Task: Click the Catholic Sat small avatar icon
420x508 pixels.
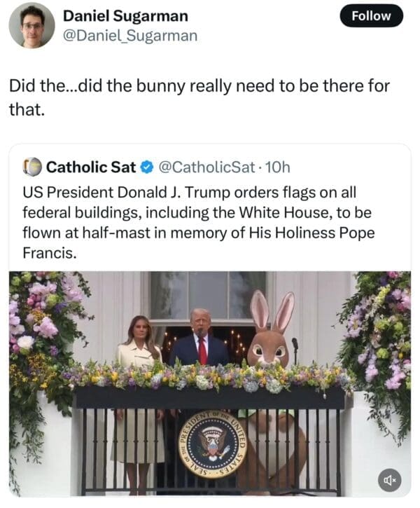Action: coord(32,167)
